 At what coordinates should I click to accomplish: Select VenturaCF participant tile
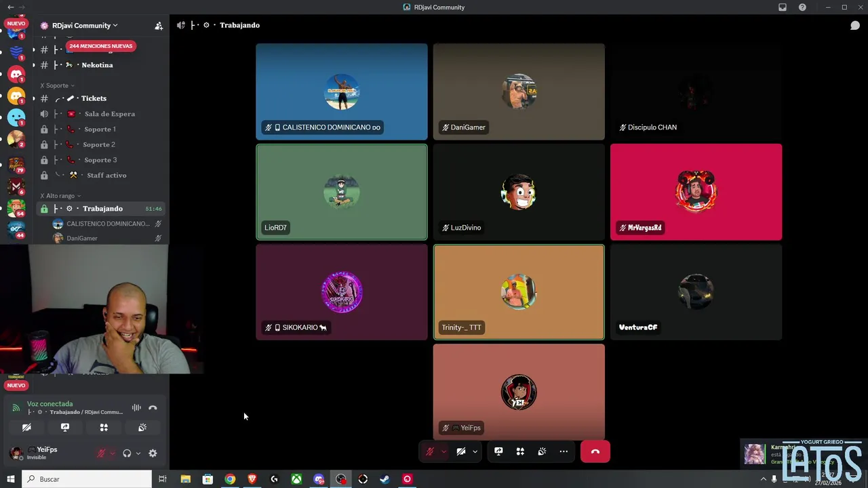point(696,292)
